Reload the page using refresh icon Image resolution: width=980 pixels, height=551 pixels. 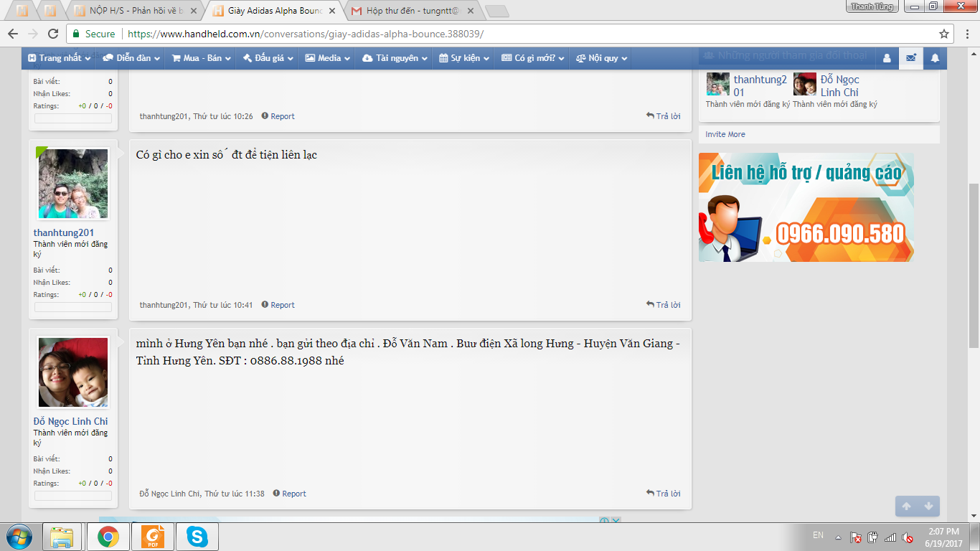pyautogui.click(x=52, y=34)
